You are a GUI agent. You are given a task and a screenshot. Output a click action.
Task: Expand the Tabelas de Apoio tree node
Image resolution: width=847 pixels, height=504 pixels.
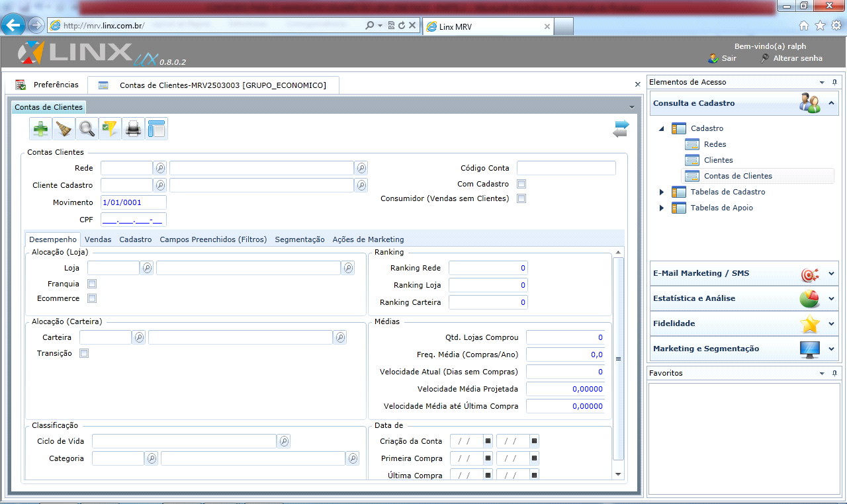[661, 208]
